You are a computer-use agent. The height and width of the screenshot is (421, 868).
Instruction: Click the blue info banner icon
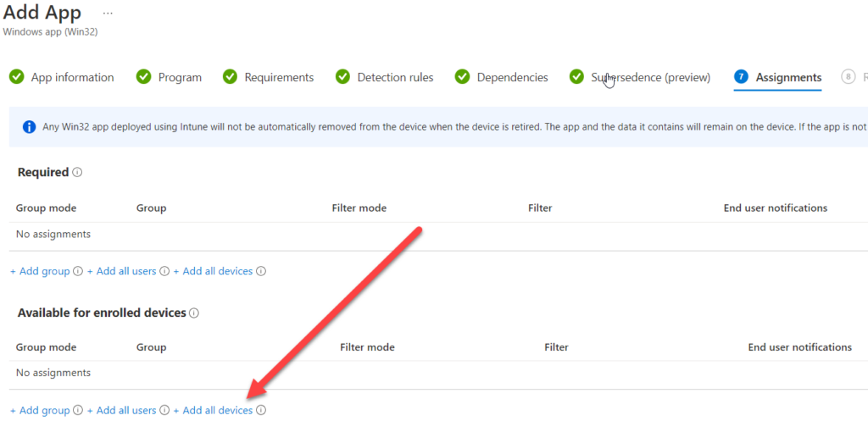[x=30, y=127]
